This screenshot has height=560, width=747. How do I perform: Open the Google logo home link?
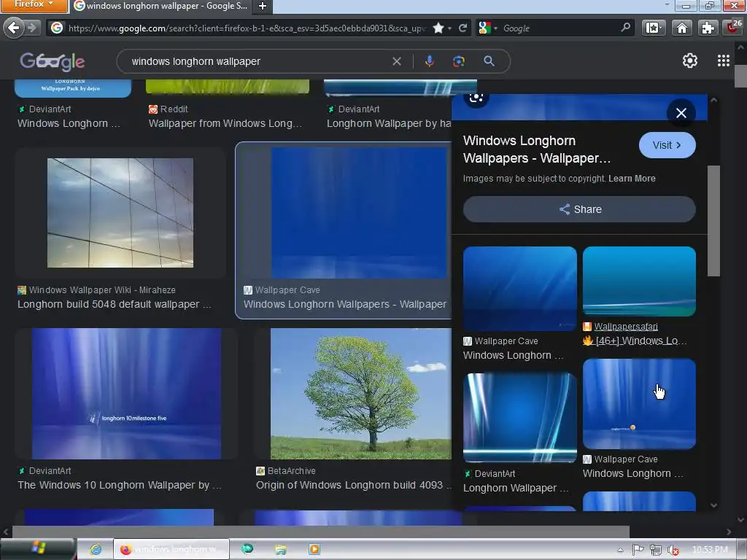52,61
